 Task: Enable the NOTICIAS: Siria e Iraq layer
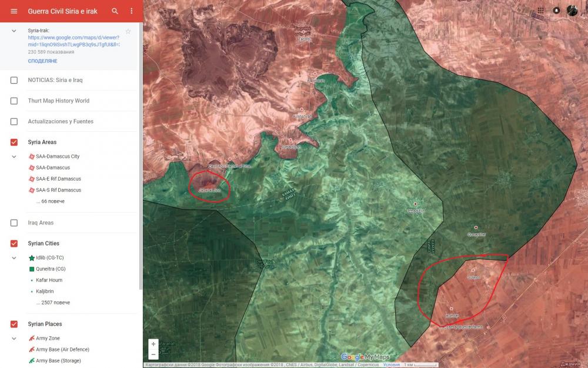[x=14, y=80]
